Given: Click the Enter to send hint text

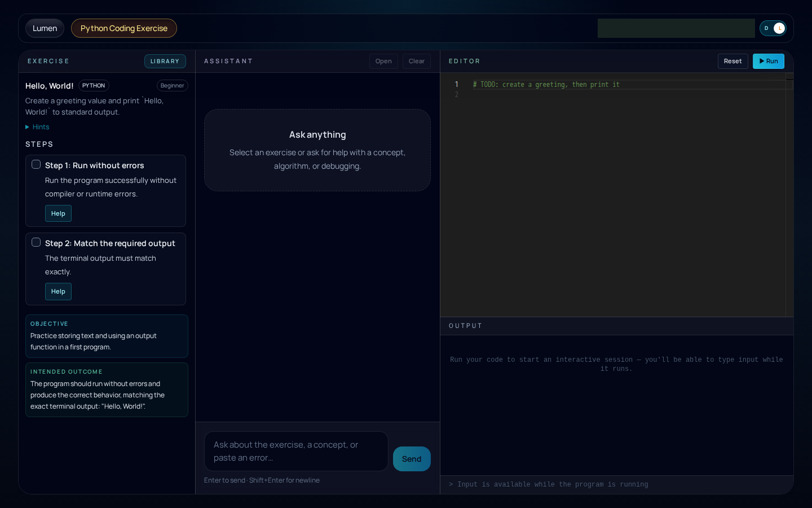Looking at the screenshot, I should [x=262, y=480].
